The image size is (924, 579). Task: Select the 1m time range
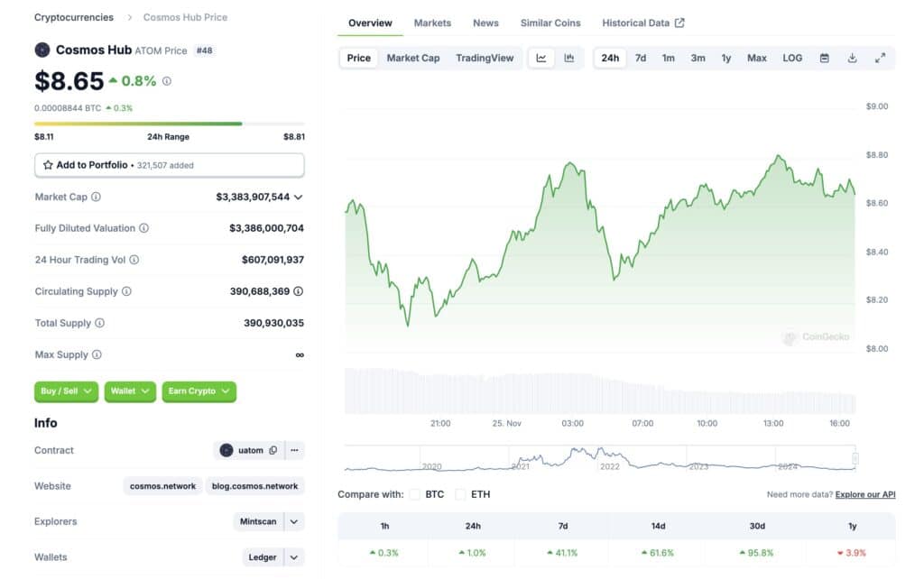point(669,58)
